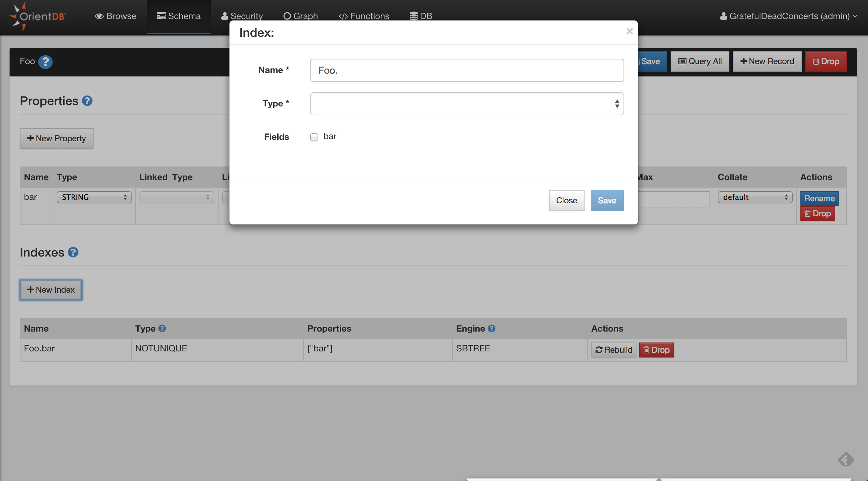Click the Engine column help icon
The height and width of the screenshot is (481, 868).
(x=492, y=329)
